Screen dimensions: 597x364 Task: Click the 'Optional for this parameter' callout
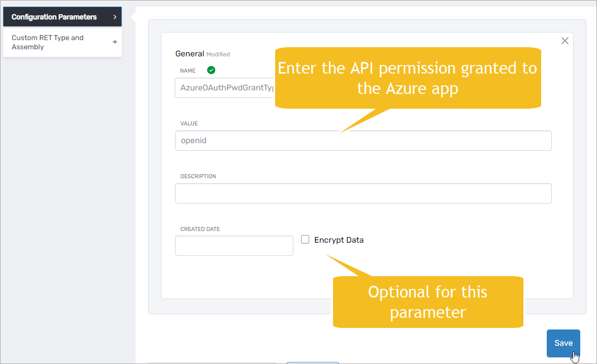pos(427,302)
